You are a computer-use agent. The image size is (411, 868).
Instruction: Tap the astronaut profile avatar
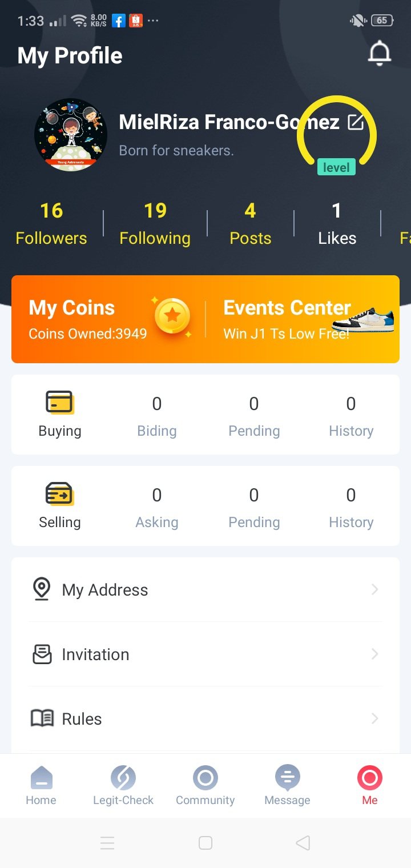71,135
